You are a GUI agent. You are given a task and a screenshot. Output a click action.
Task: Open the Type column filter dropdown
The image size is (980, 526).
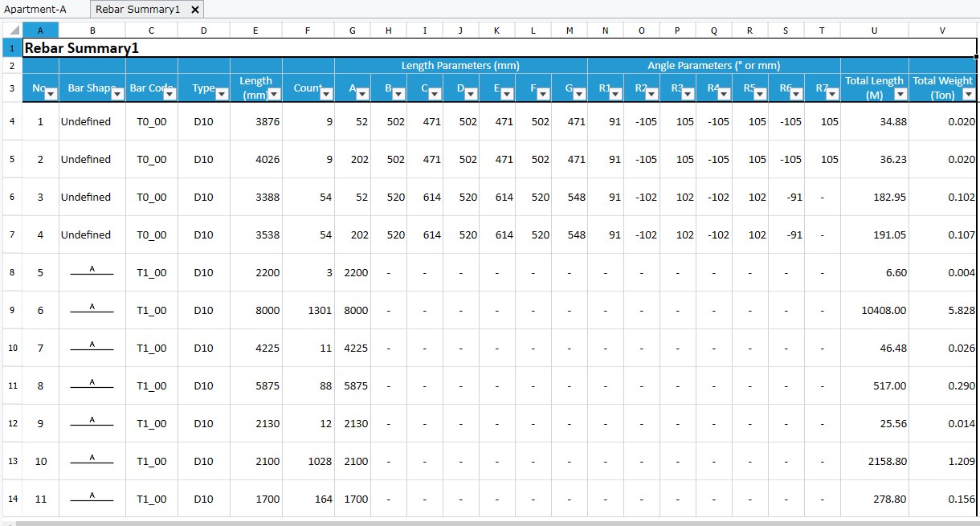click(222, 94)
